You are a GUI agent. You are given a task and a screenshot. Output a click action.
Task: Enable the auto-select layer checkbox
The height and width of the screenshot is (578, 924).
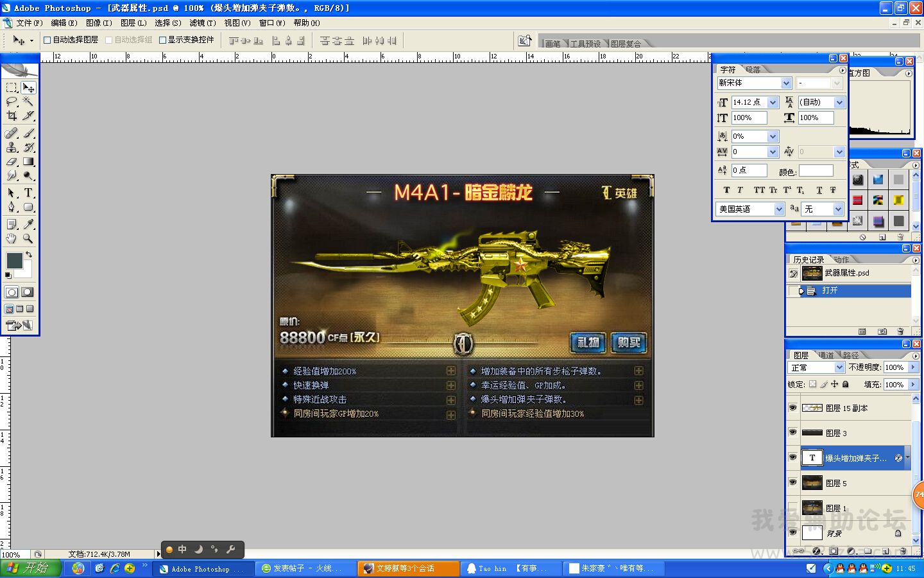click(x=47, y=40)
